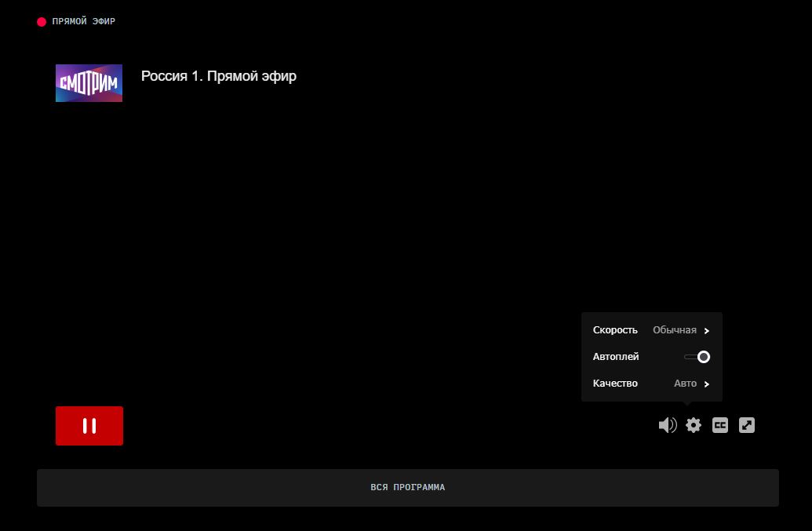Viewport: 812px width, 531px height.
Task: Enter fullscreen mode
Action: pos(746,425)
